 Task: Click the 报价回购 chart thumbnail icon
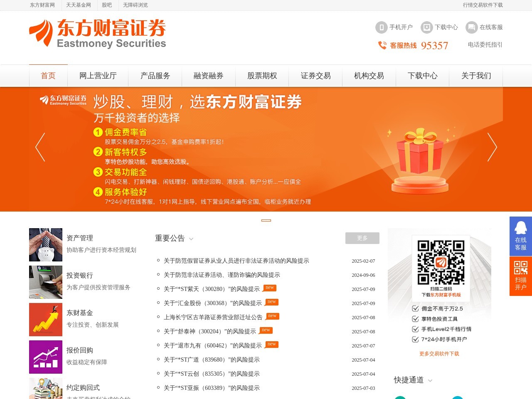click(x=45, y=357)
